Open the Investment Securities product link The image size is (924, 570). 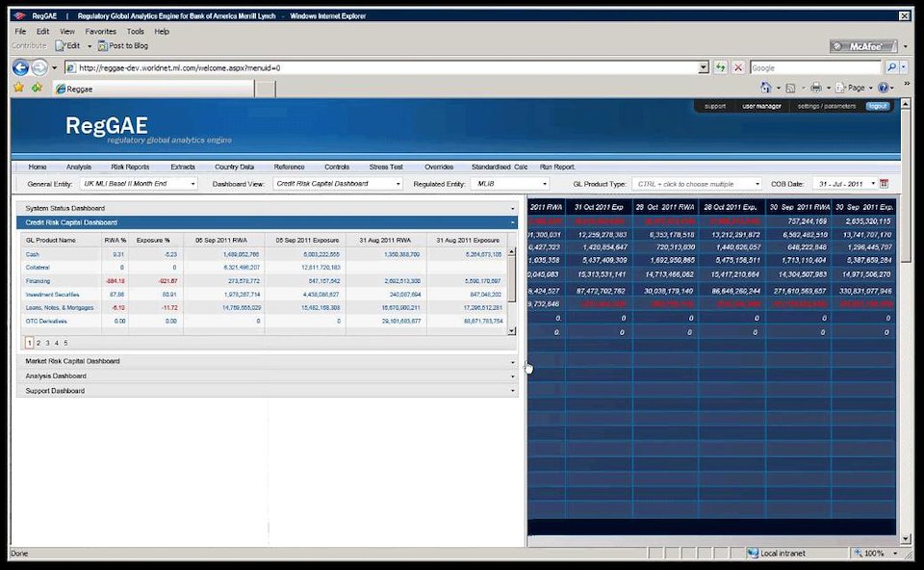52,294
